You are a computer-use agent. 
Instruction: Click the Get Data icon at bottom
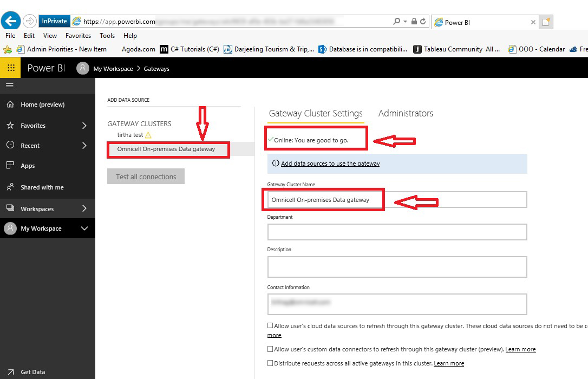click(x=10, y=372)
